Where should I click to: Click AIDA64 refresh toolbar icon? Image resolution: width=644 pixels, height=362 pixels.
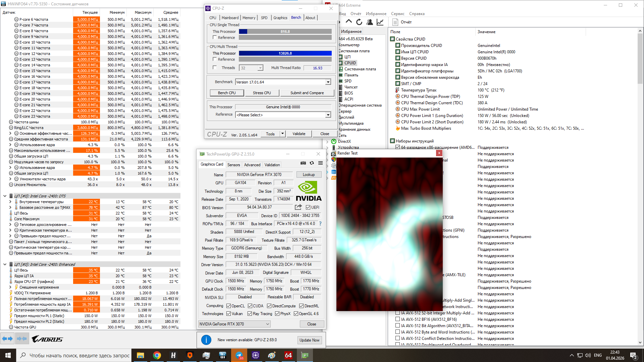click(359, 22)
